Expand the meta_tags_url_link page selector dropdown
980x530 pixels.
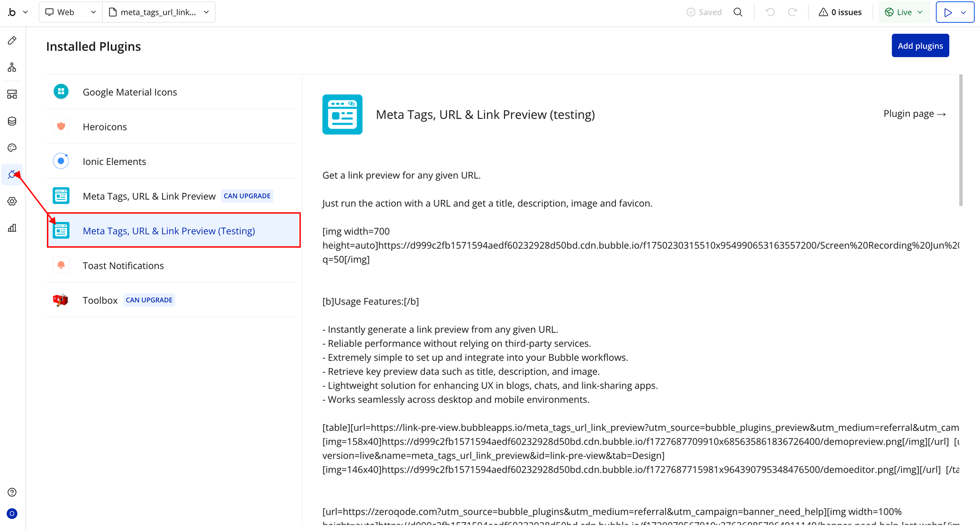(159, 12)
